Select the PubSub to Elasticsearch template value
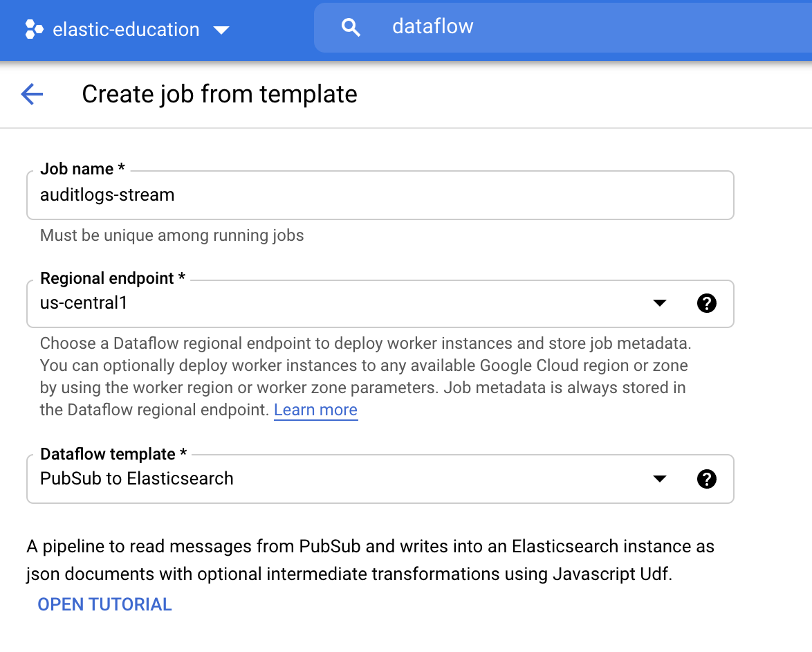The width and height of the screenshot is (812, 652). [136, 478]
